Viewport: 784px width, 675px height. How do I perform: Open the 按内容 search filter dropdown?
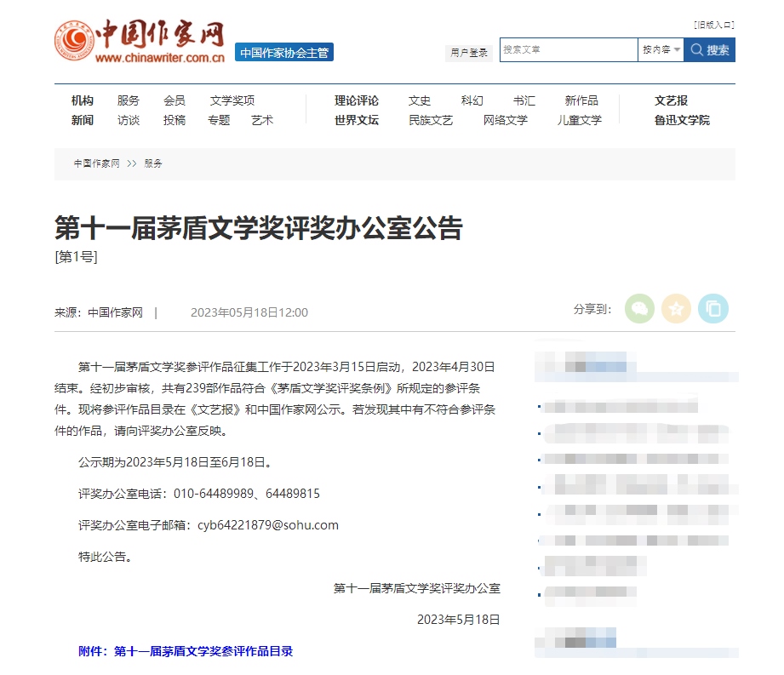click(661, 50)
